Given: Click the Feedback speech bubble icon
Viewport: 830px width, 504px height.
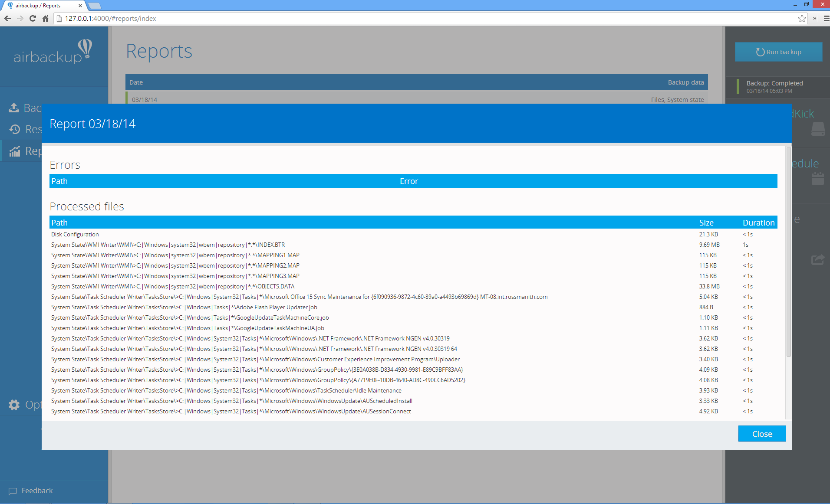Looking at the screenshot, I should 13,491.
